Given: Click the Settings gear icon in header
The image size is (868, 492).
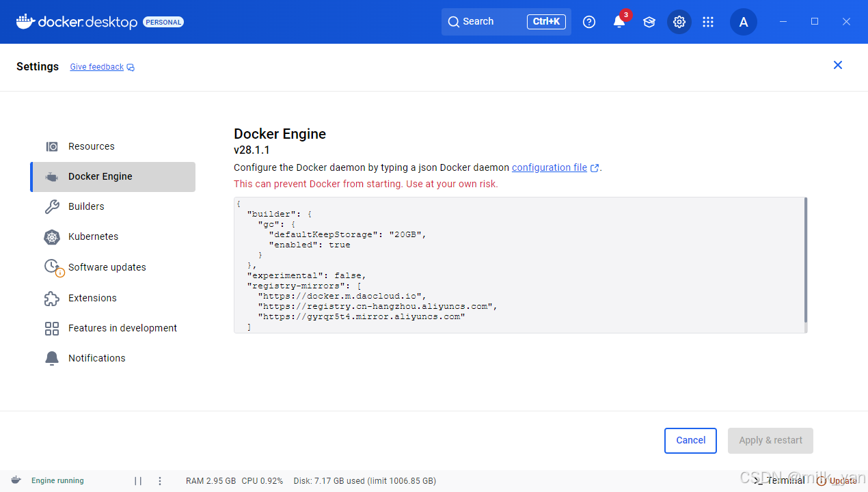Looking at the screenshot, I should (679, 22).
